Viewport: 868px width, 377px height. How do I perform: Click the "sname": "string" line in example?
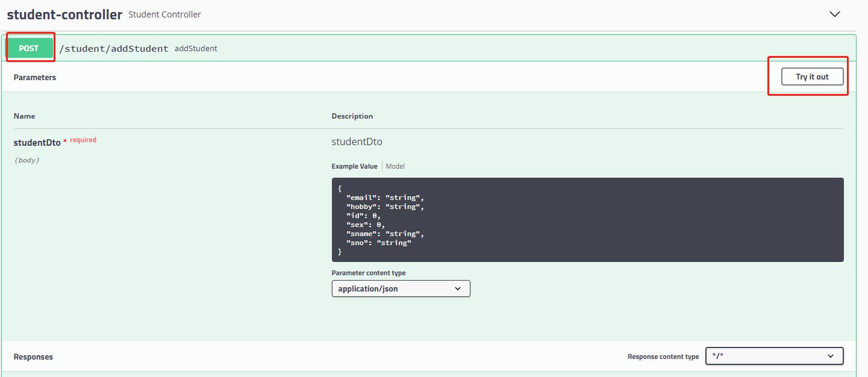point(386,234)
